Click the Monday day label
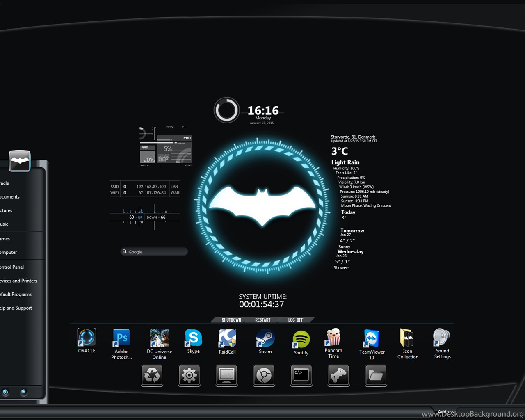Viewport: 525px width, 420px height. (x=263, y=118)
